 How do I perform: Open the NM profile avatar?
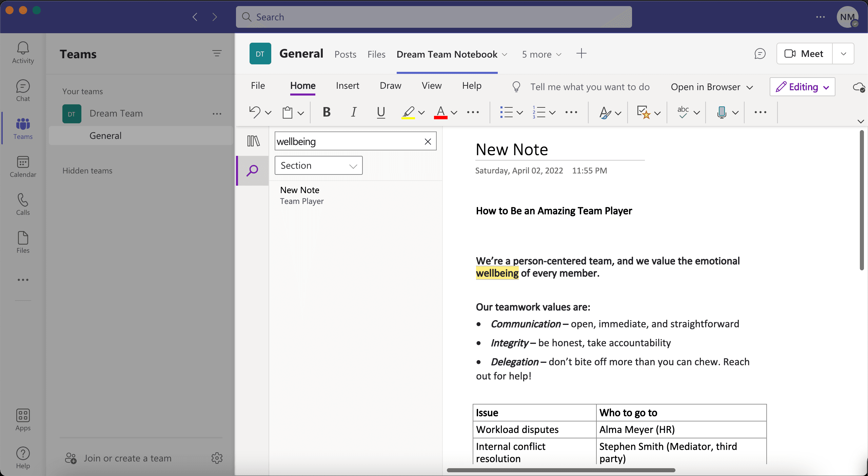pos(847,17)
